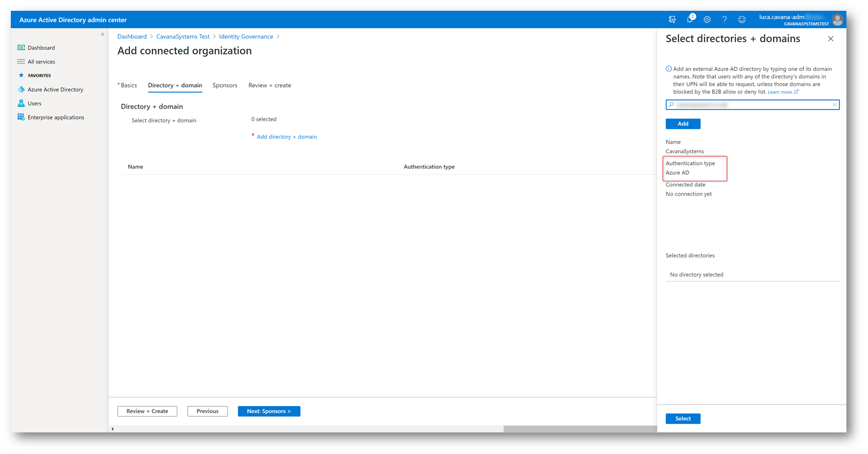Open Azure Active Directory in sidebar

coord(56,89)
